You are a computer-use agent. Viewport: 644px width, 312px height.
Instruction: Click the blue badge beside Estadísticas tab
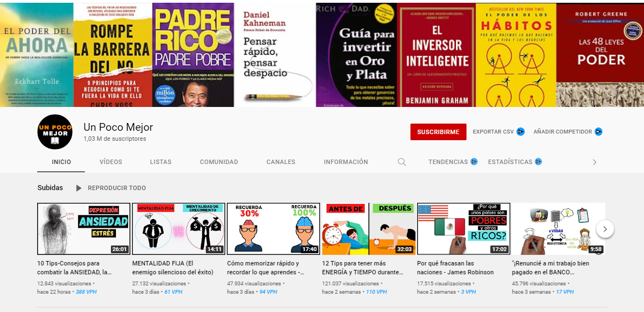pyautogui.click(x=538, y=162)
